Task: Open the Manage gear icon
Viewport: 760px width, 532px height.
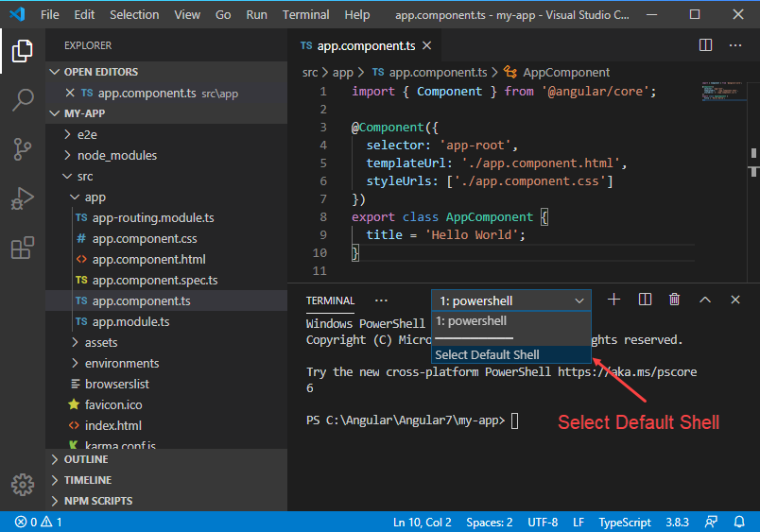Action: coord(23,484)
